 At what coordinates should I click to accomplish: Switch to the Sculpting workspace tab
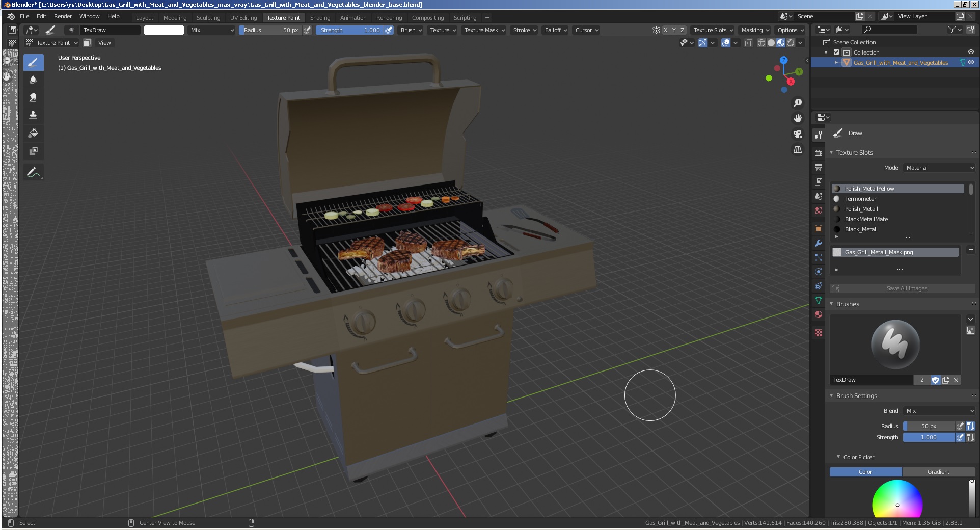pos(208,18)
